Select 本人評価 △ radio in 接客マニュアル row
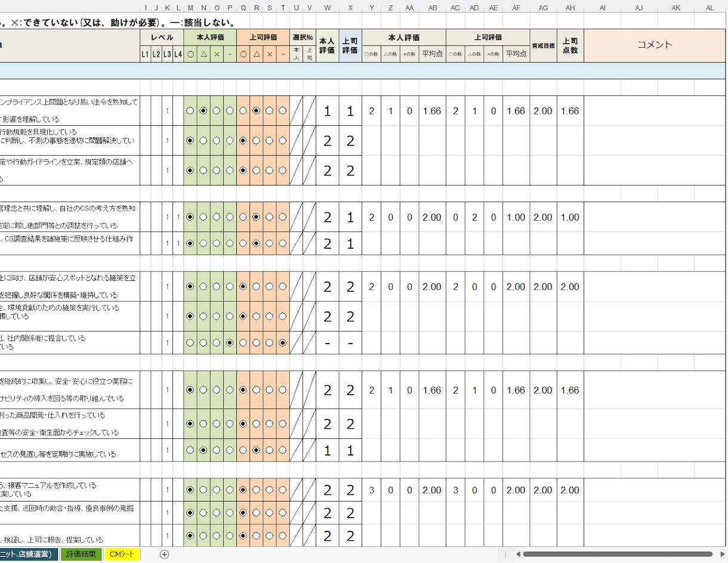This screenshot has width=728, height=563. tap(203, 490)
